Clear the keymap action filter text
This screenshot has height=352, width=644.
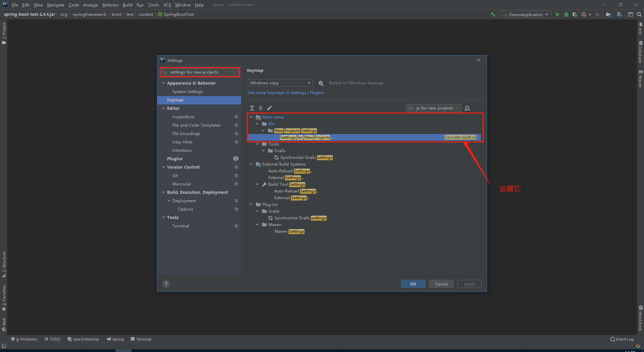click(x=457, y=108)
